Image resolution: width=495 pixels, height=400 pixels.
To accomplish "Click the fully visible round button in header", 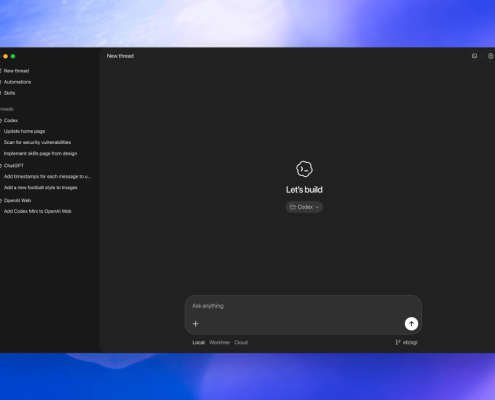I will point(474,56).
